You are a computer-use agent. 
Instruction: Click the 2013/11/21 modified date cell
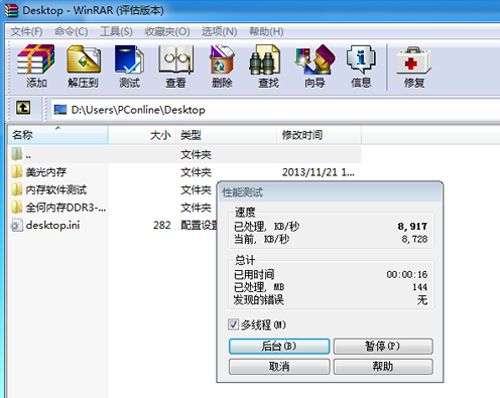pos(318,172)
